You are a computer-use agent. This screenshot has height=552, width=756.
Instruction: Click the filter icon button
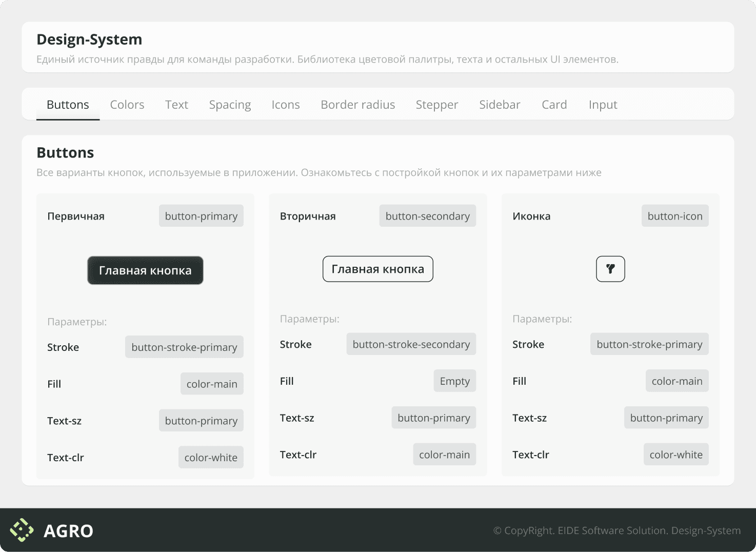click(610, 269)
